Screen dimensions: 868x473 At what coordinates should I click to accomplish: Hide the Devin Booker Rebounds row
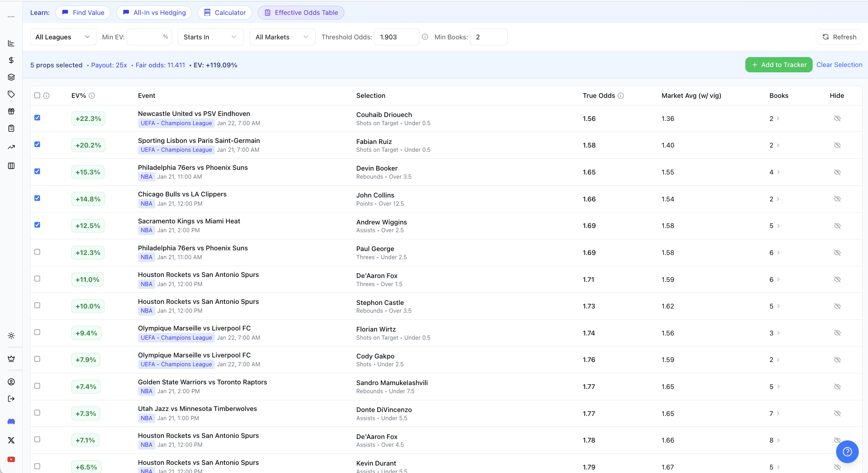click(837, 172)
